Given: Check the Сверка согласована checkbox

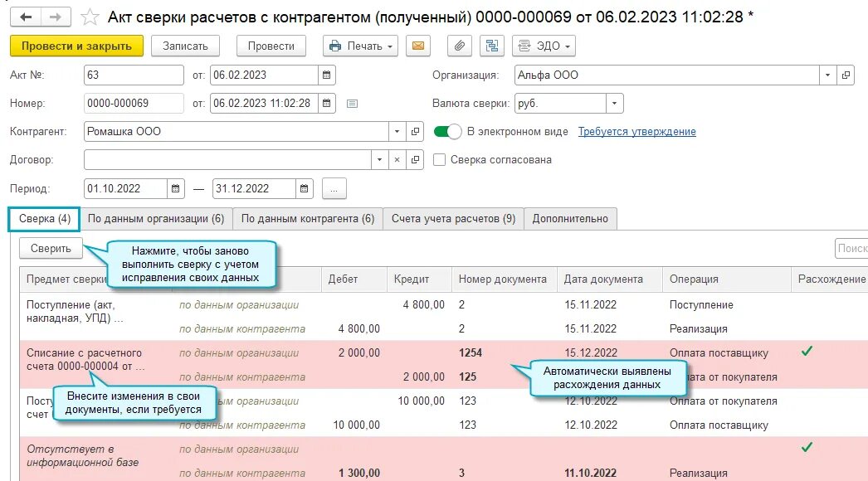Looking at the screenshot, I should pos(439,160).
